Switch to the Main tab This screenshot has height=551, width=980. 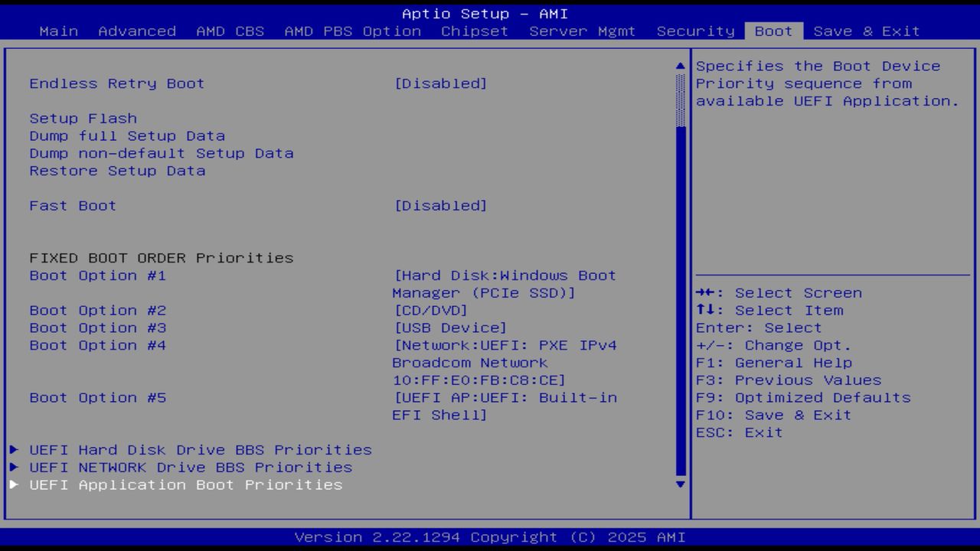(x=58, y=31)
